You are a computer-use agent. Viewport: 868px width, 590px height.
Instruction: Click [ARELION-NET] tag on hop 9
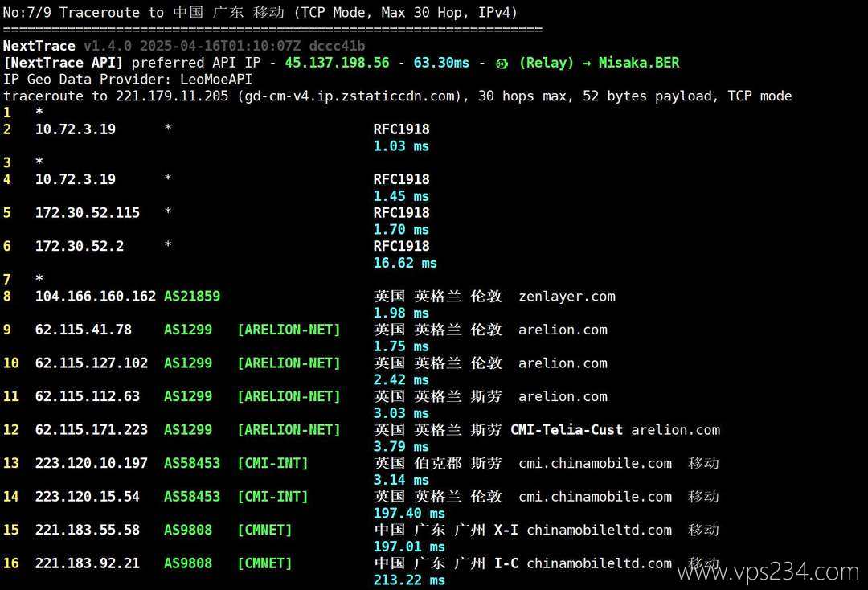coord(289,330)
